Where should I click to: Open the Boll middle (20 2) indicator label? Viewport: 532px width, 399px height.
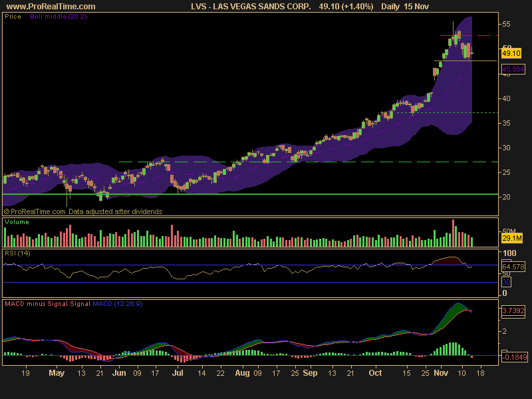59,16
